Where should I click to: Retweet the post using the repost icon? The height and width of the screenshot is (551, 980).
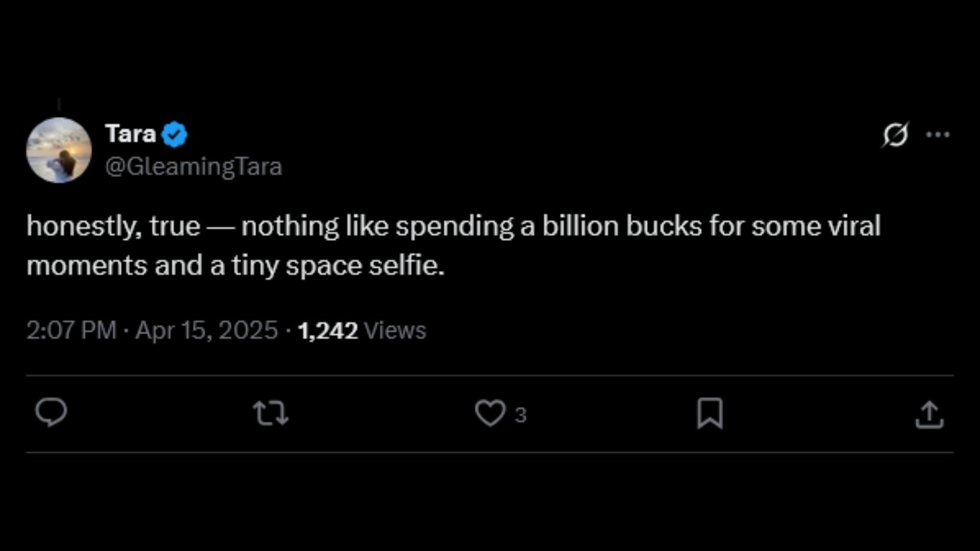click(x=271, y=413)
